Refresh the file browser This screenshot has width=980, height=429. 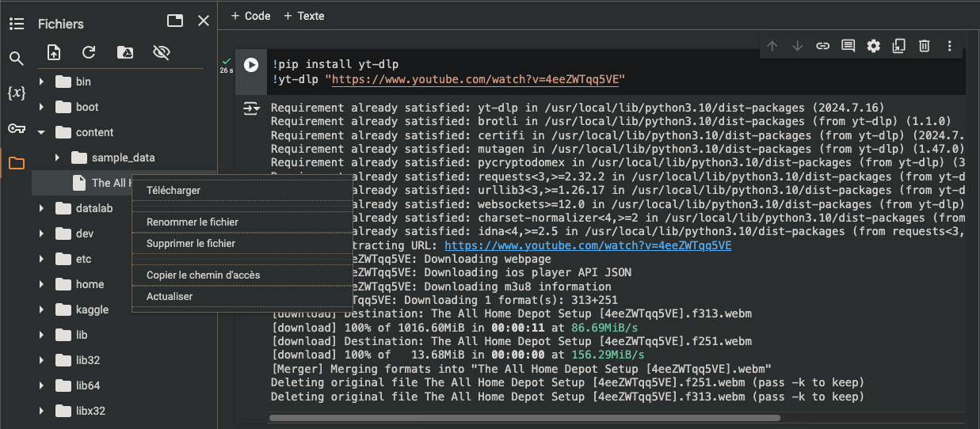tap(89, 52)
